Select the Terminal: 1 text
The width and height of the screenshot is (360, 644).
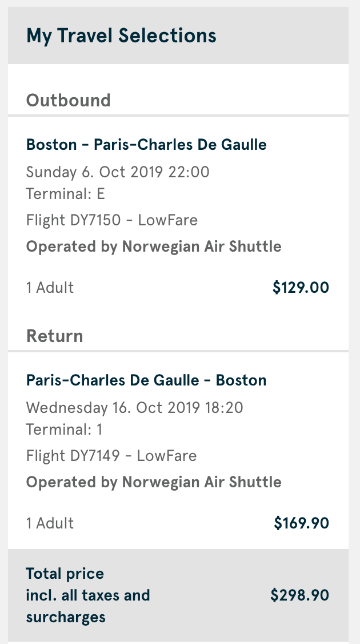click(x=65, y=430)
